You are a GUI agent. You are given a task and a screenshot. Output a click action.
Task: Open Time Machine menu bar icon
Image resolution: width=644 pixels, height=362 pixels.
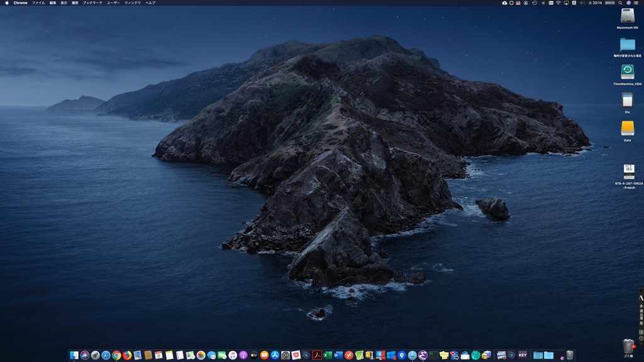click(535, 3)
